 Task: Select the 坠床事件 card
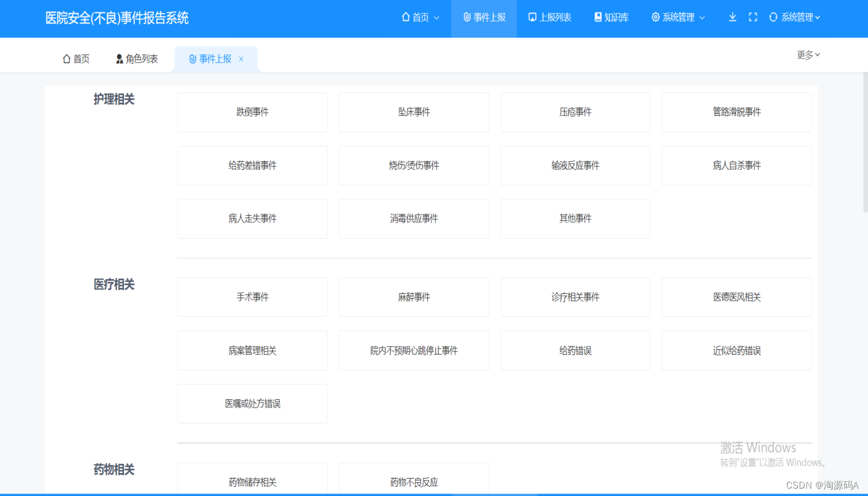(414, 112)
